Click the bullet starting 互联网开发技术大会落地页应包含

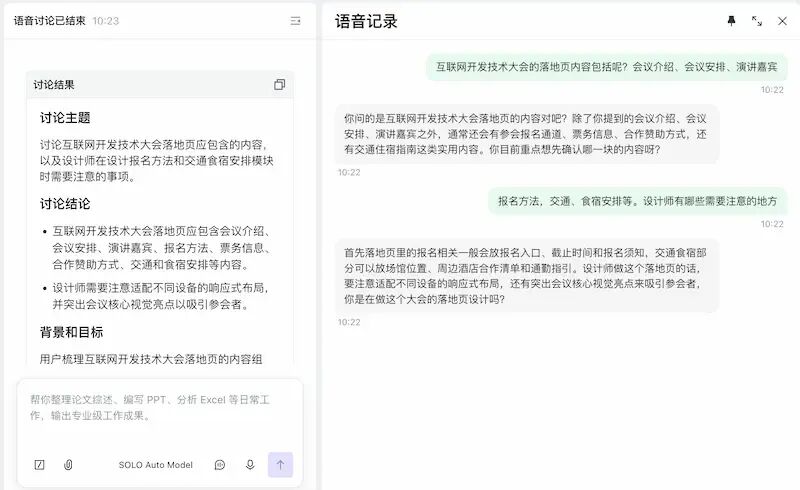pos(160,248)
